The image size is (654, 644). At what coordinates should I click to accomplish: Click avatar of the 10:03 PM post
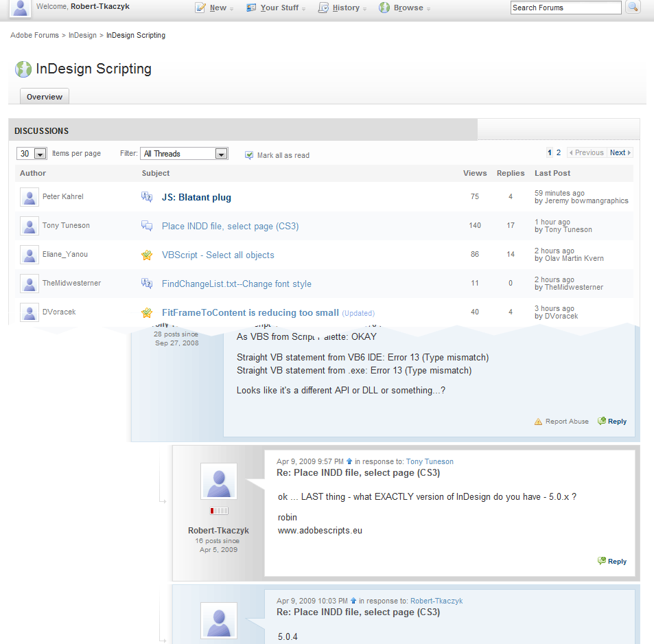click(x=219, y=621)
